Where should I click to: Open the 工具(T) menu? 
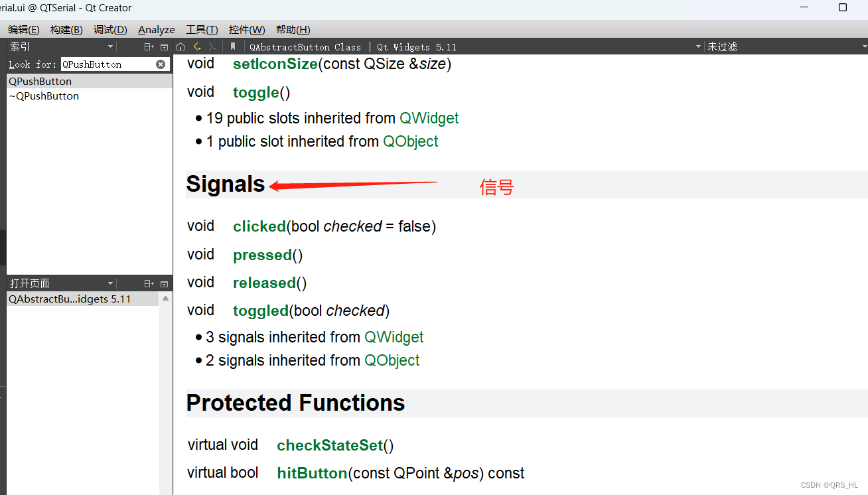[x=202, y=30]
